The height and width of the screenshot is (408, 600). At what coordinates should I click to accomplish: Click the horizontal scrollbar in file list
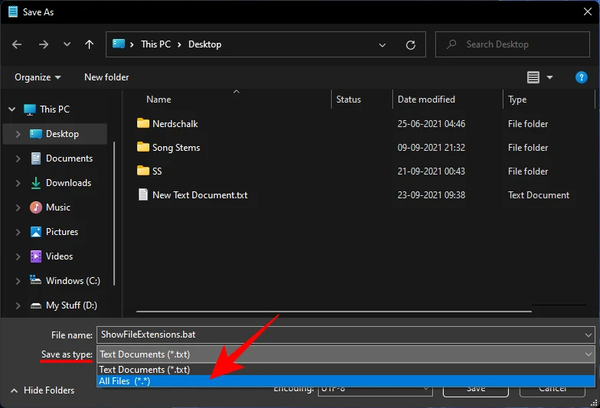click(x=334, y=312)
